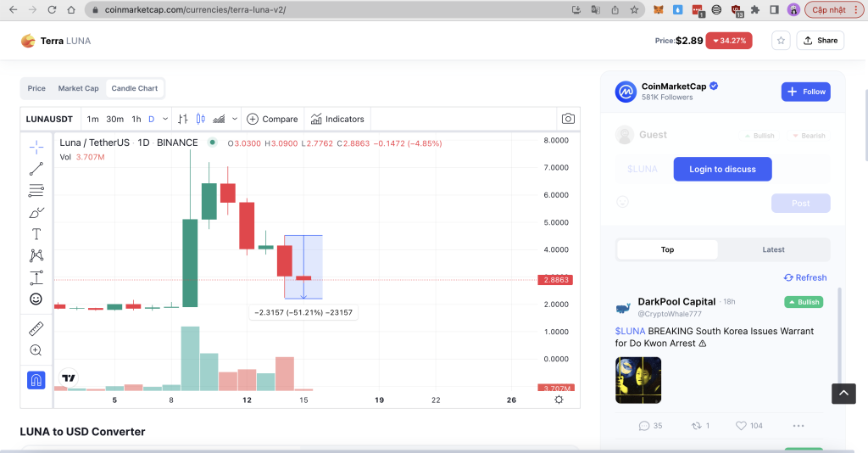
Task: Like the DarkPool Capital post
Action: 749,425
